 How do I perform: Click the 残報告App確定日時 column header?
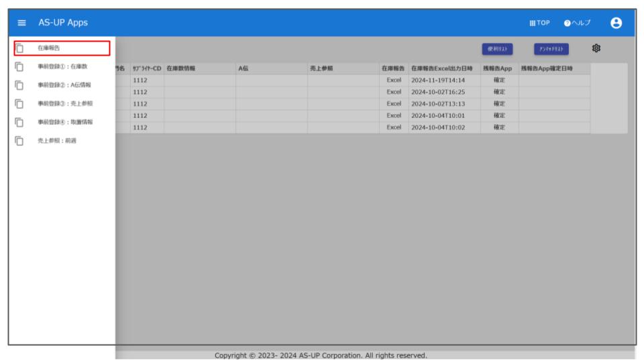click(x=546, y=68)
